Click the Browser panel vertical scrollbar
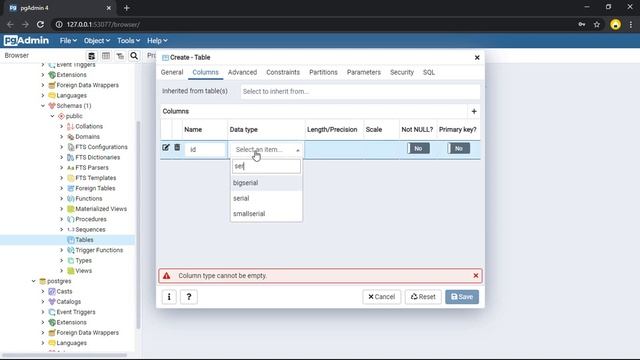Screen dimensions: 640x360 click(138, 224)
